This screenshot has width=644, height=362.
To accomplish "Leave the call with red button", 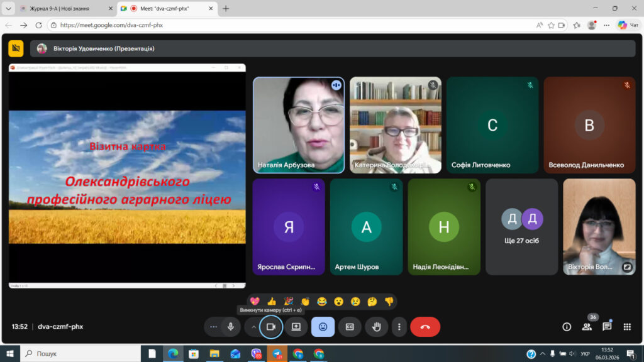I will [425, 327].
